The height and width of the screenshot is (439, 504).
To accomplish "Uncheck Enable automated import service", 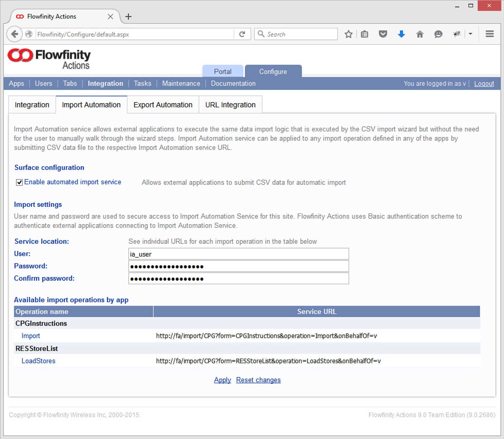I will tap(19, 182).
